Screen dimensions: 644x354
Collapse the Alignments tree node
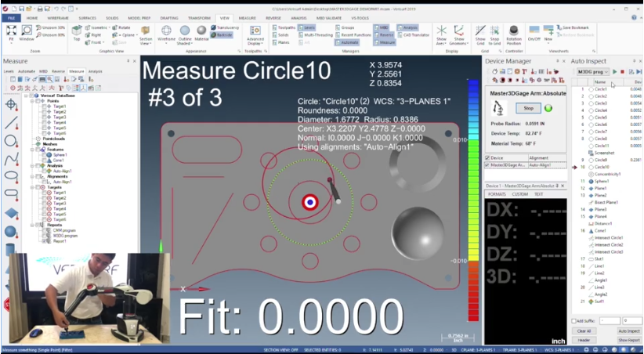(33, 176)
